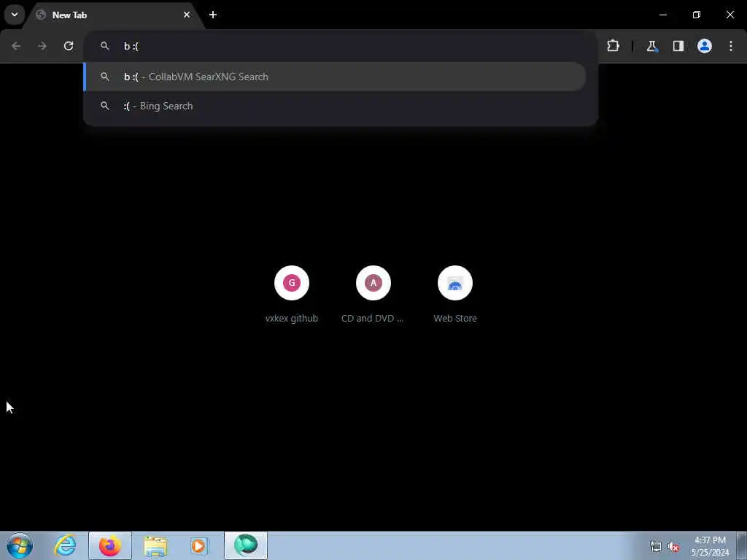The width and height of the screenshot is (747, 560).
Task: Open the Windows Start menu
Action: click(x=20, y=545)
